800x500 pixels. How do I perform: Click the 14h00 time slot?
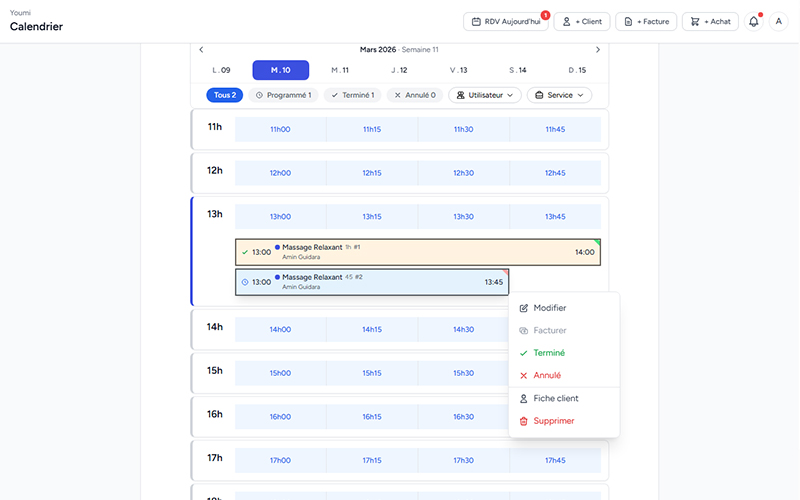point(280,330)
